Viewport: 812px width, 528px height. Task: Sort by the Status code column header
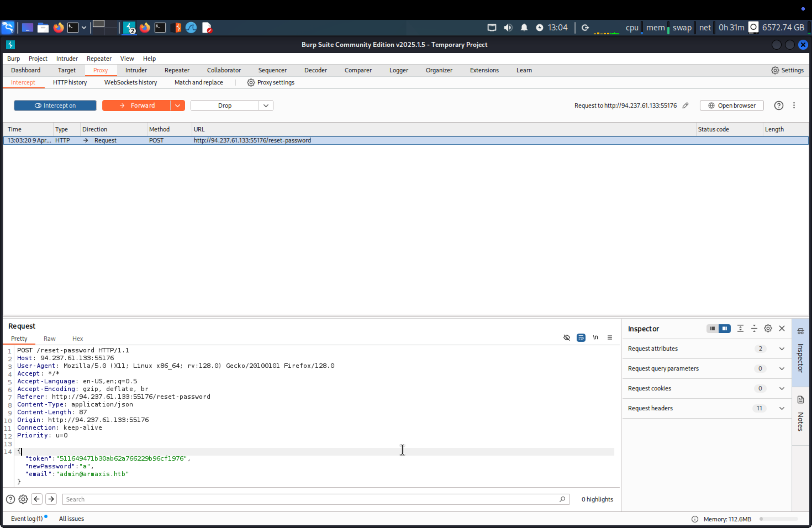click(x=729, y=129)
